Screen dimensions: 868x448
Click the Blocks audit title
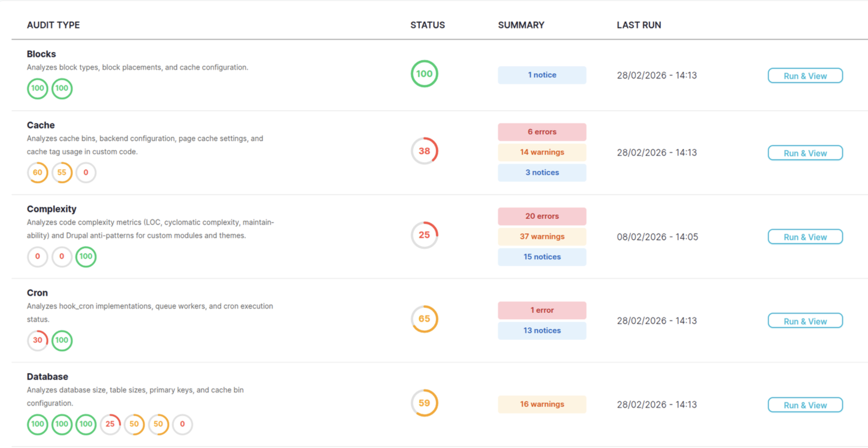[x=41, y=54]
